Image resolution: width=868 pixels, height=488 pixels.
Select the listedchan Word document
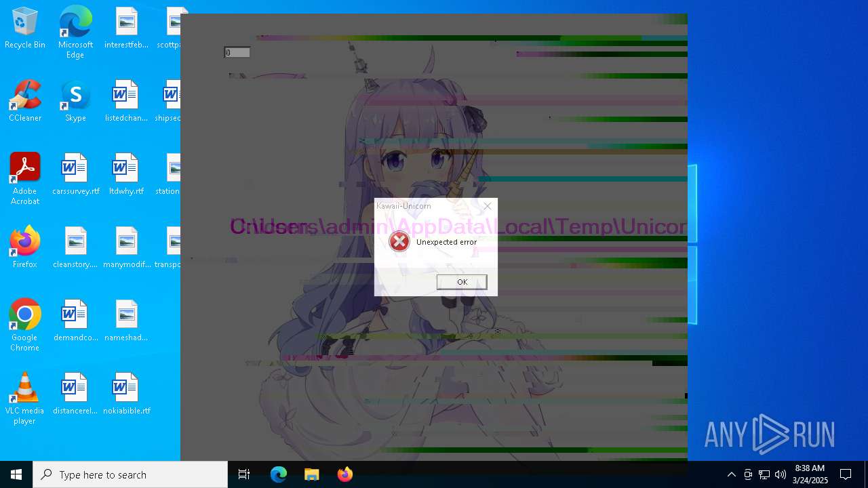[x=126, y=102]
